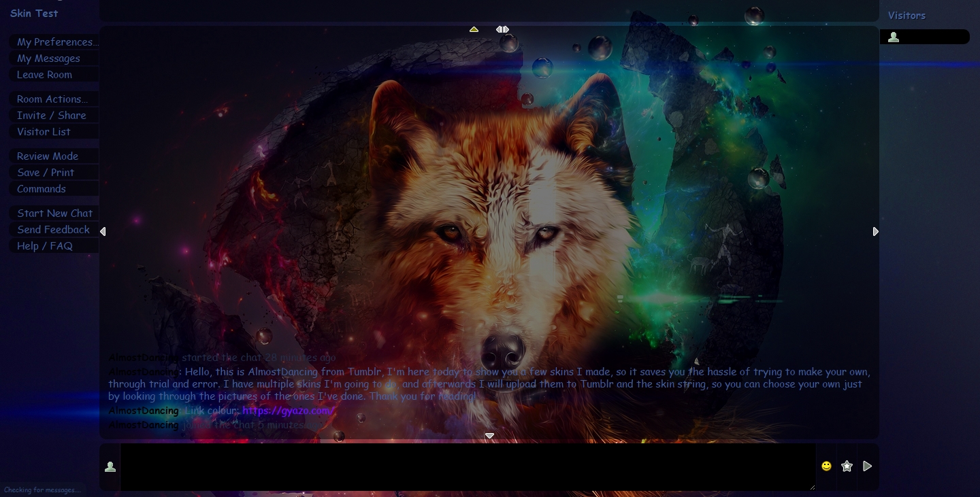Click the message box resize handle
Screen dimensions: 980x497
(812, 486)
